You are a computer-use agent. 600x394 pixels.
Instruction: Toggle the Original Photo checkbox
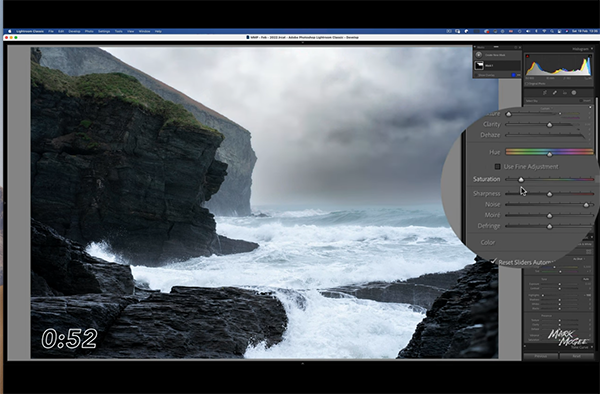pyautogui.click(x=527, y=84)
